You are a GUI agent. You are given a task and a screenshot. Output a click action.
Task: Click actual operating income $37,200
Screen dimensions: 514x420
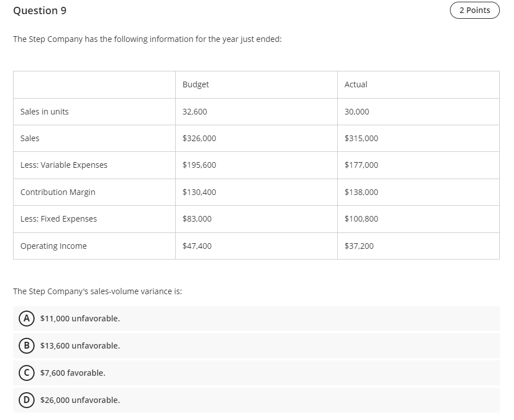(x=359, y=246)
